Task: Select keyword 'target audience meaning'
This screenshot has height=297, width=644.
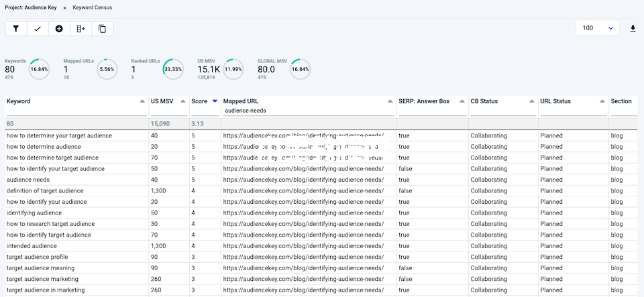Action: 41,268
